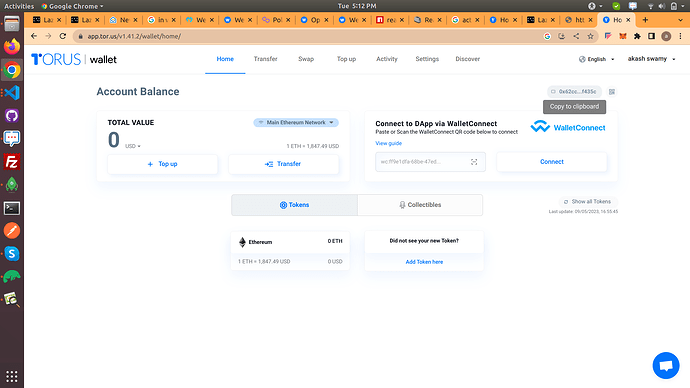The height and width of the screenshot is (388, 690).
Task: Open Chrome profile avatar
Action: pos(666,36)
